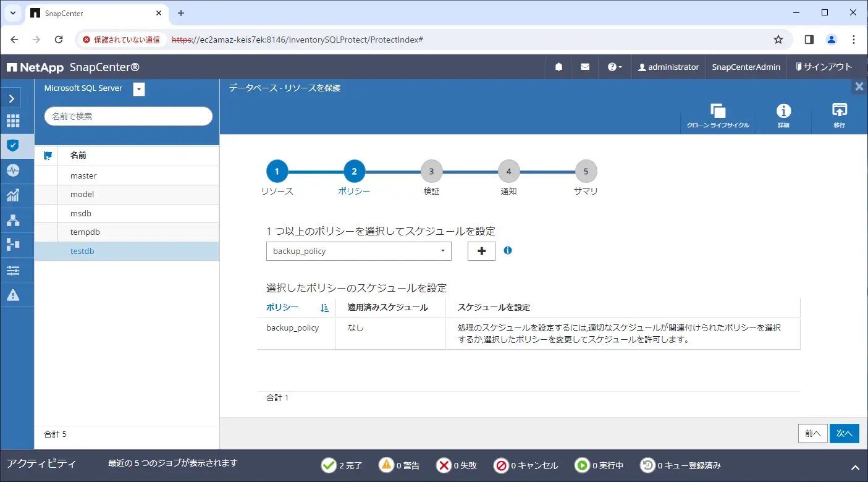The width and height of the screenshot is (868, 482).
Task: Open the Settings sliders icon
Action: tap(13, 270)
